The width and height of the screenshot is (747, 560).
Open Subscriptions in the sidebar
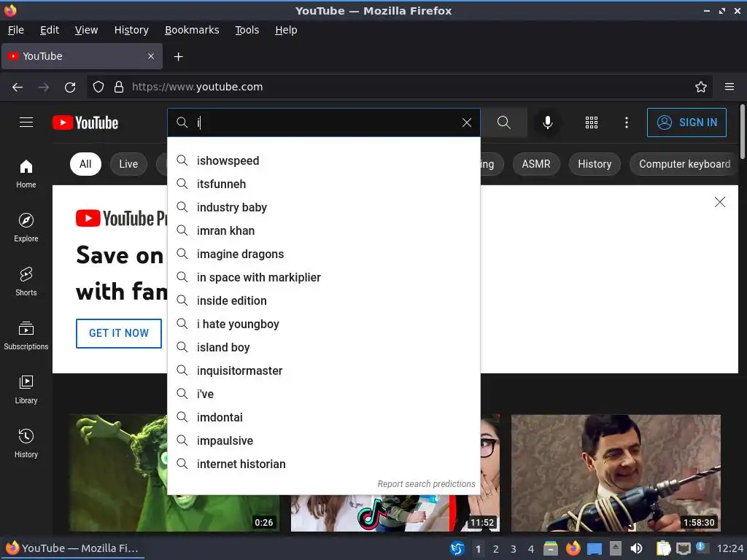pyautogui.click(x=26, y=335)
